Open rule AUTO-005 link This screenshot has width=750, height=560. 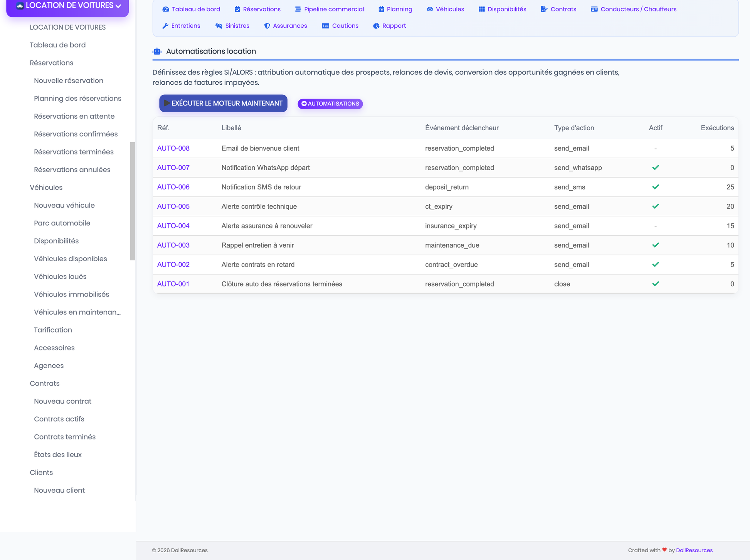coord(173,206)
